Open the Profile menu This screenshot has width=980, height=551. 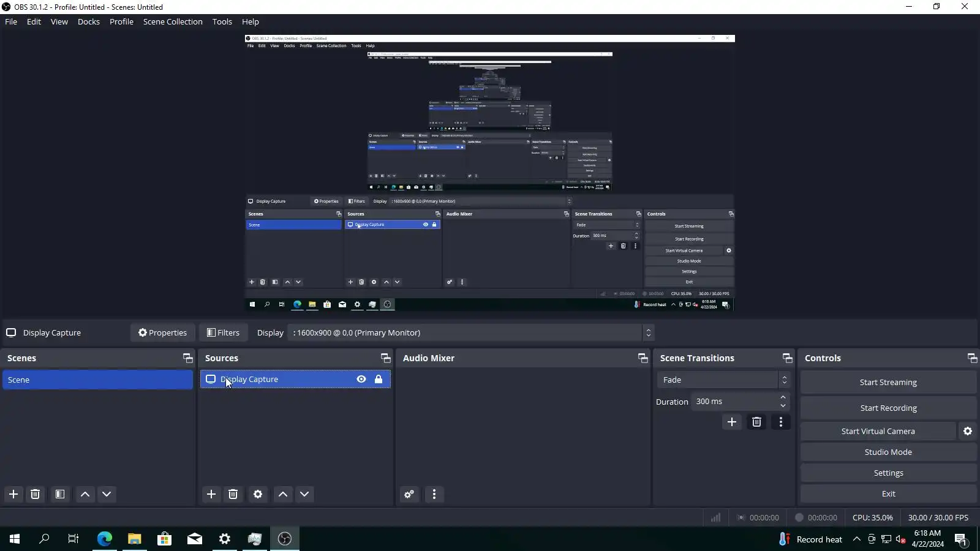(x=121, y=21)
